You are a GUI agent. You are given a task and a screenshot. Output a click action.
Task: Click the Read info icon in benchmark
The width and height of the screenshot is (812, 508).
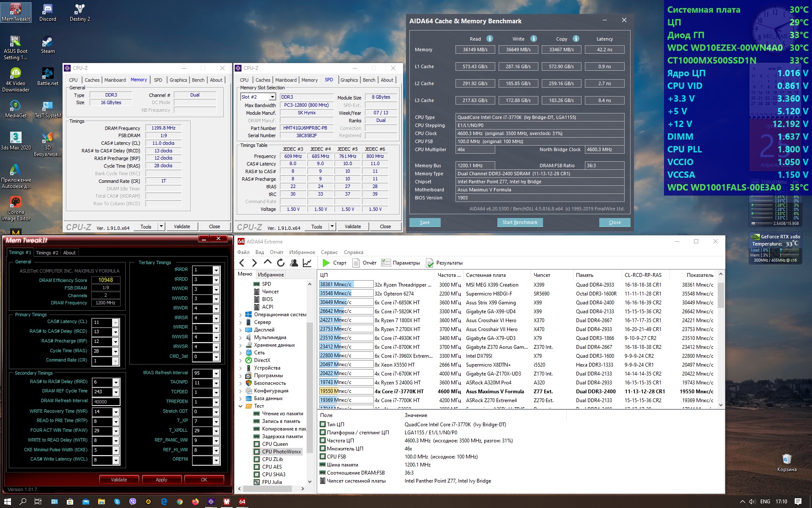point(490,39)
